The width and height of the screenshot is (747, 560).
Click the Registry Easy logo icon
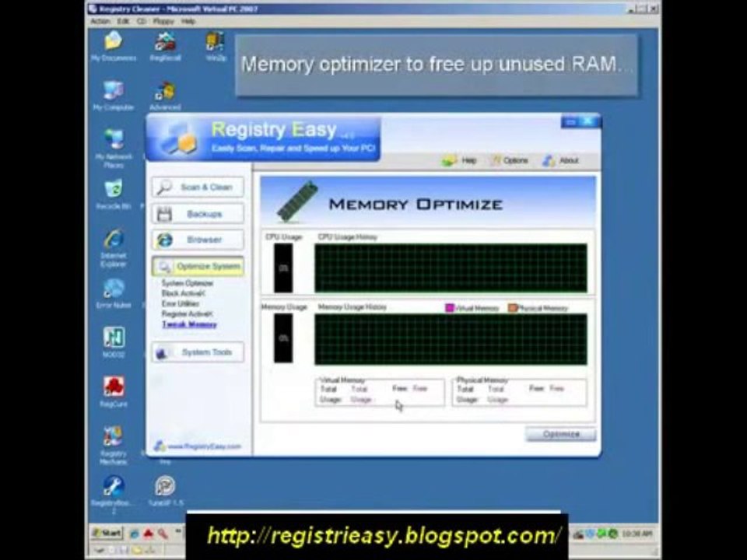(x=177, y=139)
